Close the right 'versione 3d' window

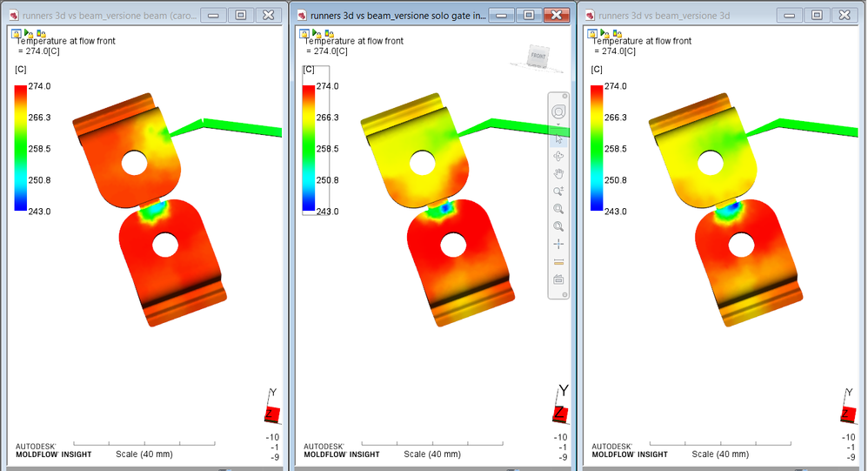(845, 16)
